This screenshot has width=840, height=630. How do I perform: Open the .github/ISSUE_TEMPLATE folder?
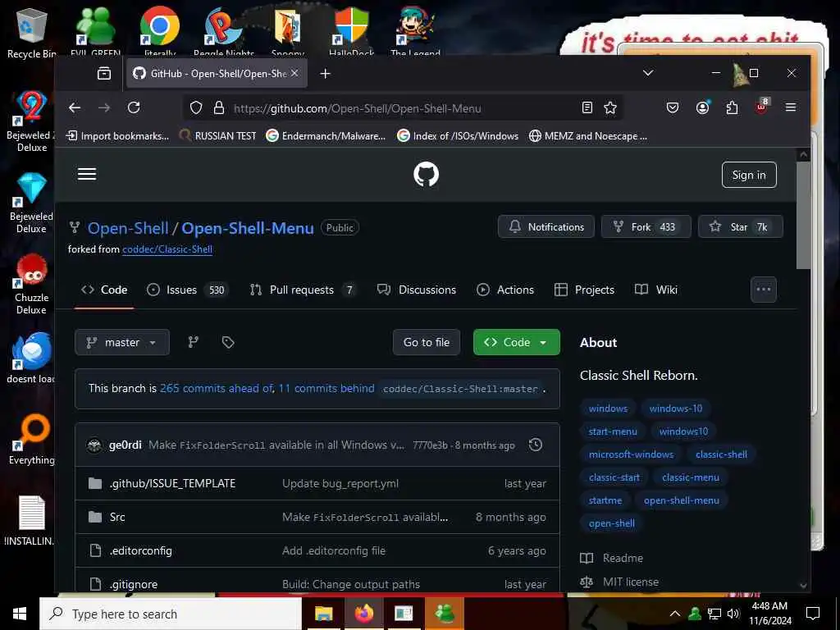click(x=172, y=483)
